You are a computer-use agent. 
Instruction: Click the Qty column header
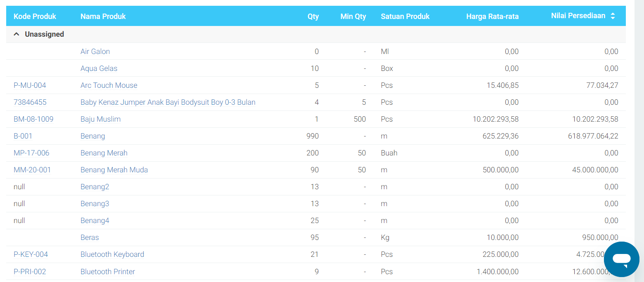coord(313,16)
